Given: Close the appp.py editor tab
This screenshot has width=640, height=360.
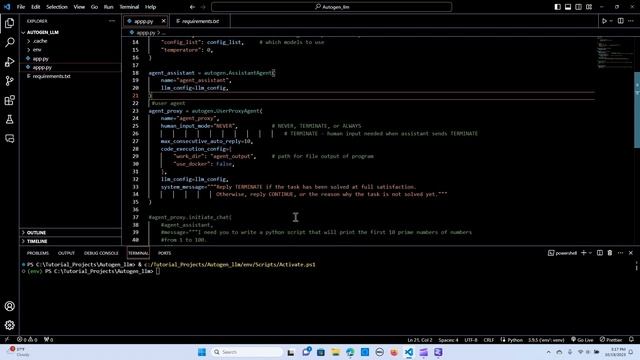Looking at the screenshot, I should coord(163,21).
